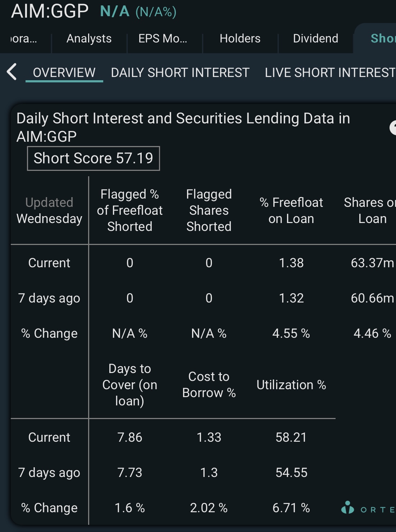Open the partially visible help icon
The height and width of the screenshot is (532, 396).
click(x=393, y=127)
